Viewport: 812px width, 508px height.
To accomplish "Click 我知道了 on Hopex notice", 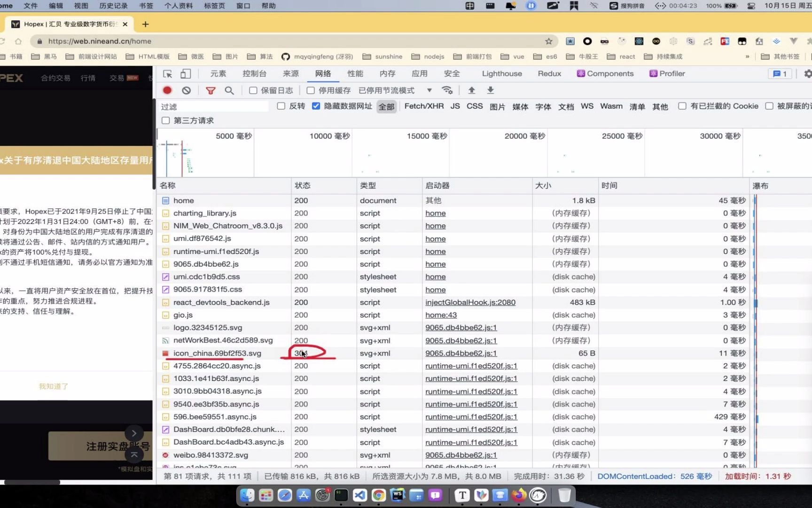I will click(54, 387).
